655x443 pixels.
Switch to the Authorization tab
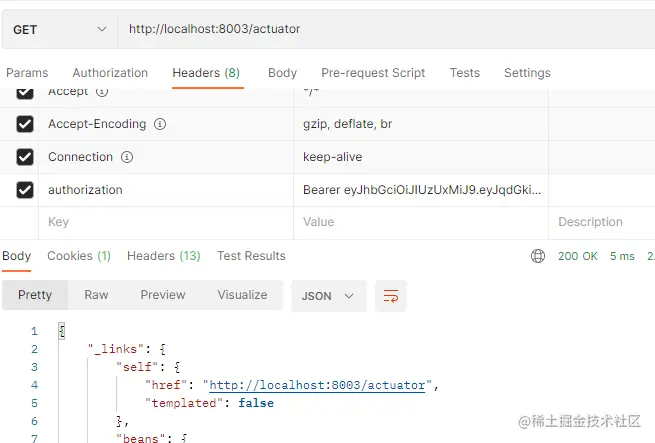(110, 73)
